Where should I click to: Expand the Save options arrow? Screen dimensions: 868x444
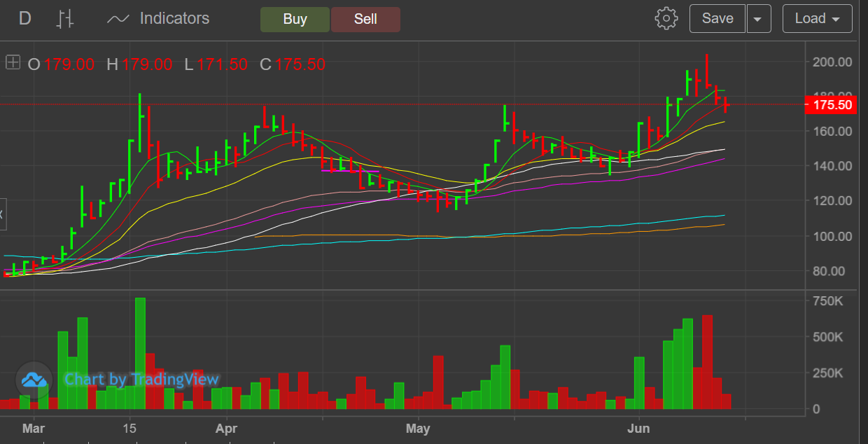click(758, 19)
